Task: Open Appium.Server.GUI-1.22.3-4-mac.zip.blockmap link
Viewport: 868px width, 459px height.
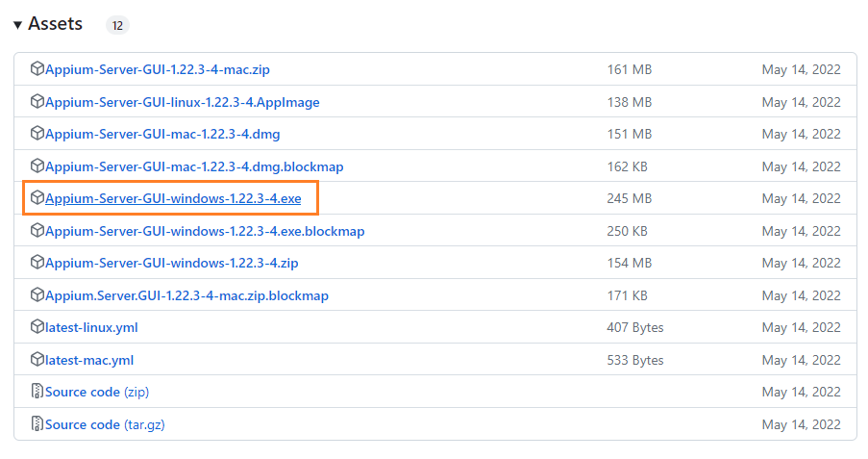Action: coord(187,296)
